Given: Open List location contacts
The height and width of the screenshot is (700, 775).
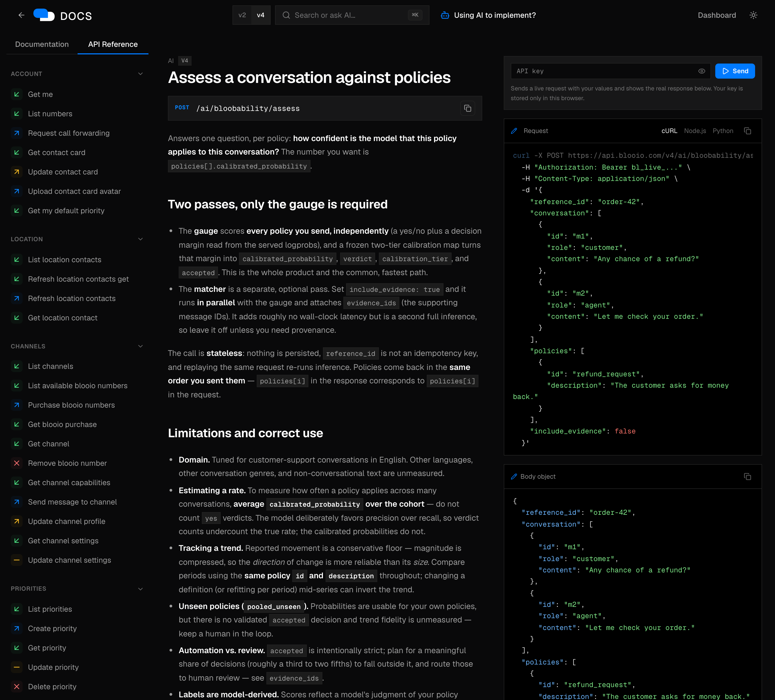Looking at the screenshot, I should [65, 260].
